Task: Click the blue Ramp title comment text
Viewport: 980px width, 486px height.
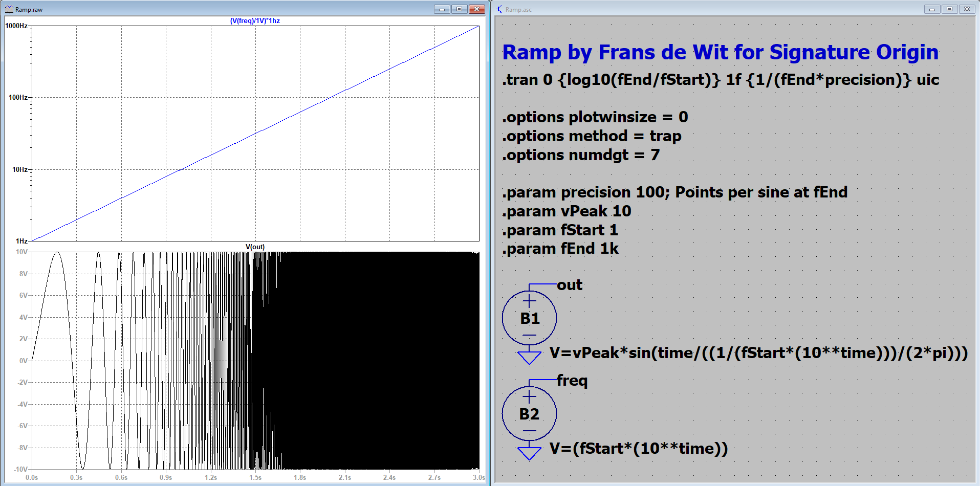Action: click(x=721, y=53)
